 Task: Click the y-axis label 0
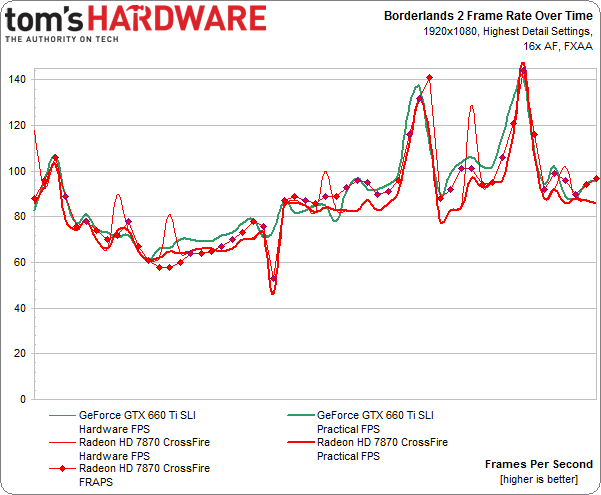pos(23,400)
